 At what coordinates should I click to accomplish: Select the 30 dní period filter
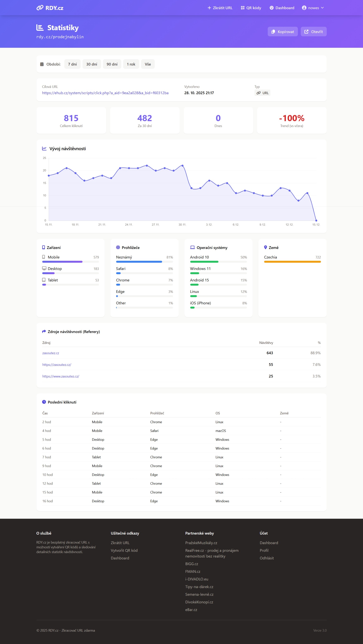pyautogui.click(x=92, y=64)
